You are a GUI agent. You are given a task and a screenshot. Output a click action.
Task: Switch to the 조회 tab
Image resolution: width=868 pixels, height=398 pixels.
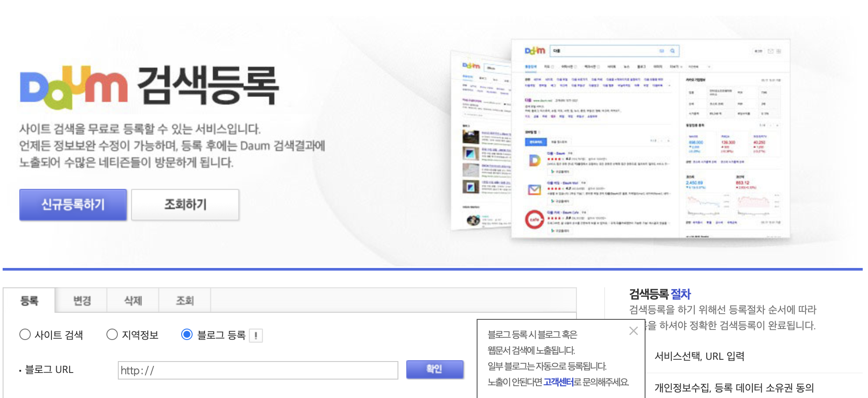185,300
